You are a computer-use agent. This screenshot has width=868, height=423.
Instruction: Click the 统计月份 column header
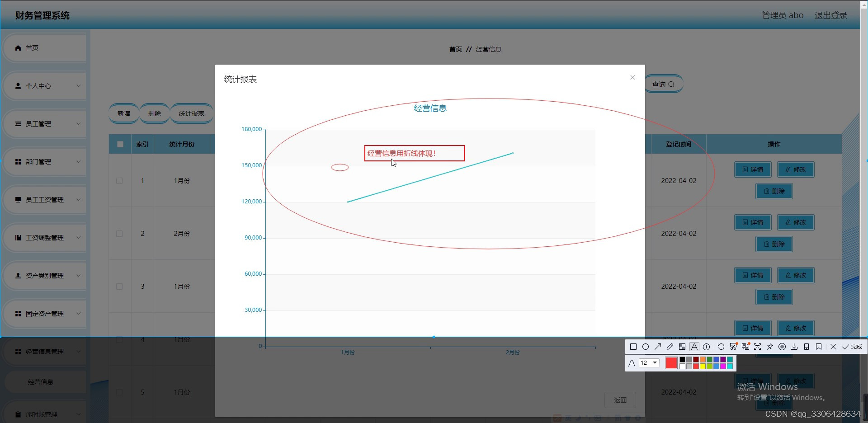pyautogui.click(x=182, y=144)
